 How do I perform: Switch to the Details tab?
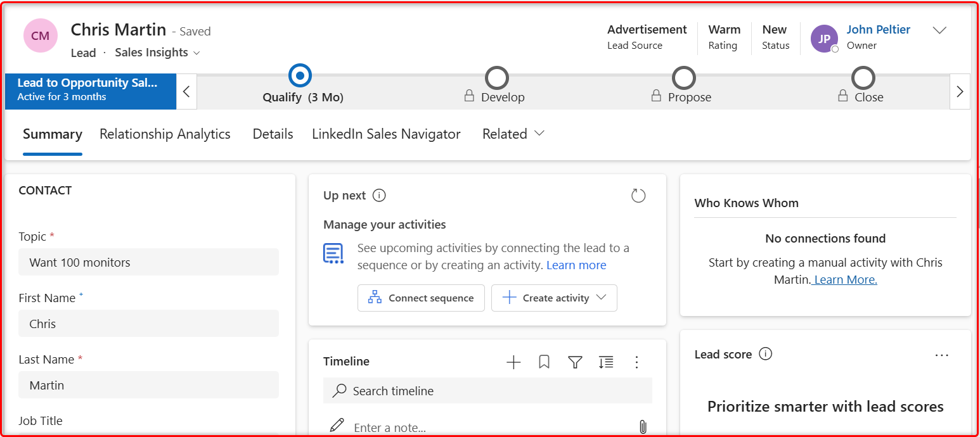[273, 134]
